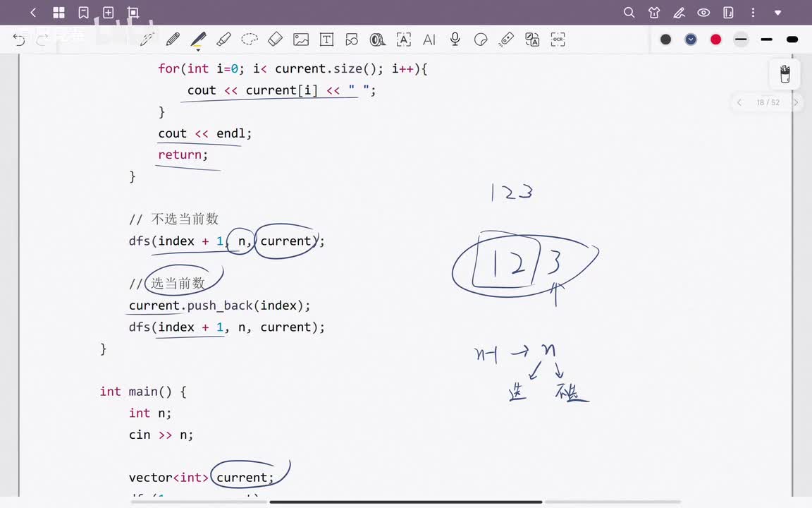Select the lasso selection tool
This screenshot has height=508, width=812.
point(250,40)
